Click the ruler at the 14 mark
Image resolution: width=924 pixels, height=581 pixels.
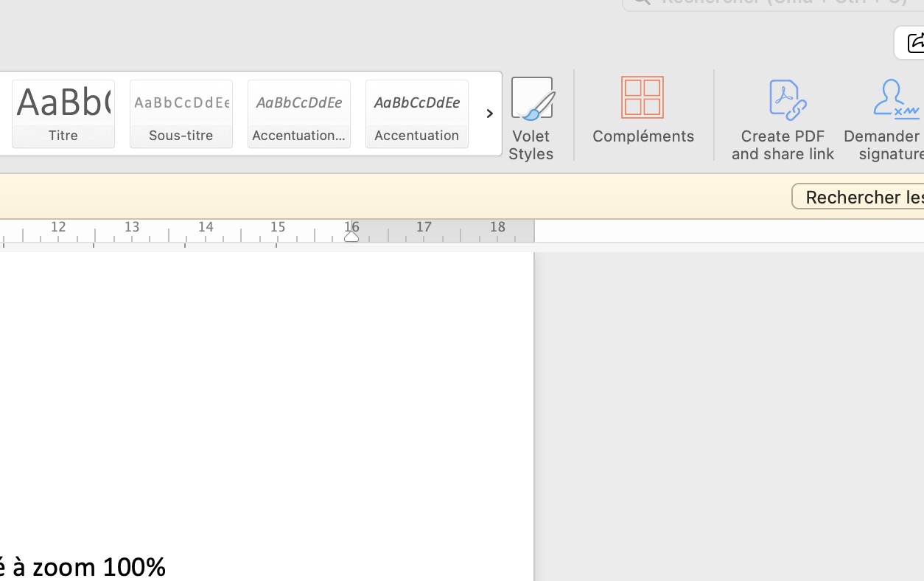[x=206, y=228]
